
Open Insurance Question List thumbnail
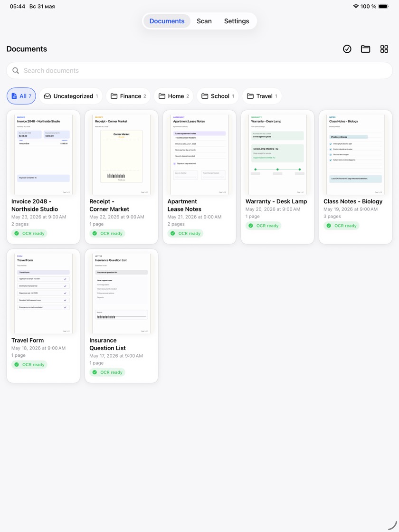click(122, 294)
